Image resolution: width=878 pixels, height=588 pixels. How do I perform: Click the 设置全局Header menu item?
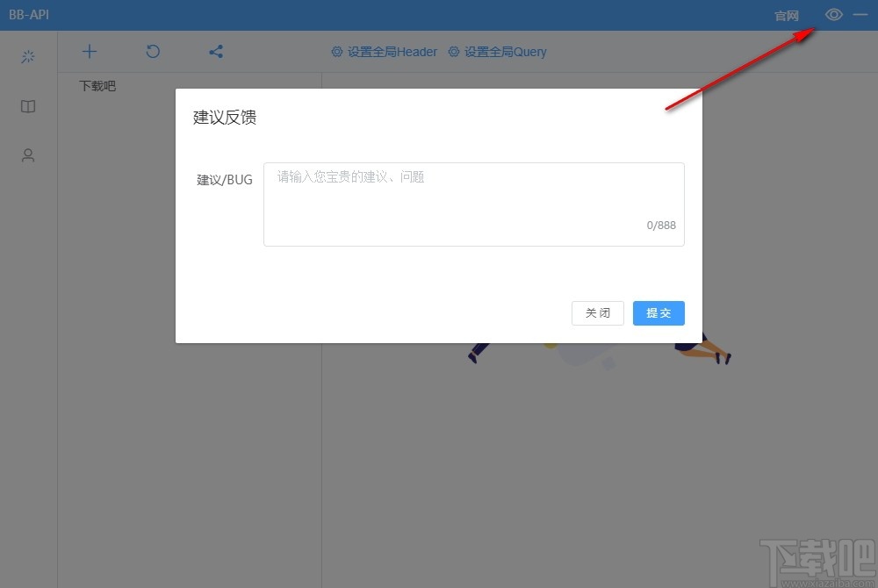coord(391,52)
